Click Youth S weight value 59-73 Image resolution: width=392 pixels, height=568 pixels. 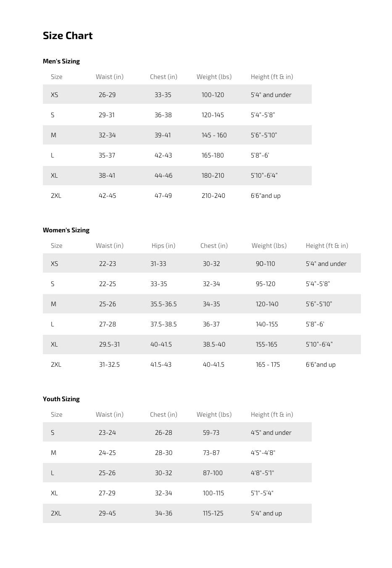click(x=211, y=433)
